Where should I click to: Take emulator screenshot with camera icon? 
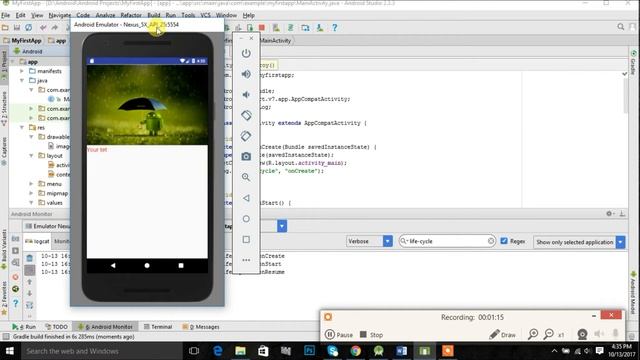pyautogui.click(x=246, y=156)
